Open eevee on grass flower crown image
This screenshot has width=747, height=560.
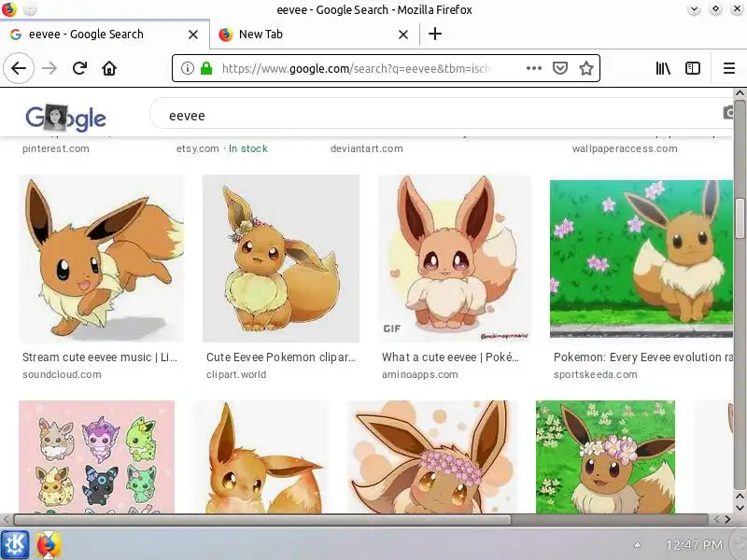pyautogui.click(x=605, y=456)
